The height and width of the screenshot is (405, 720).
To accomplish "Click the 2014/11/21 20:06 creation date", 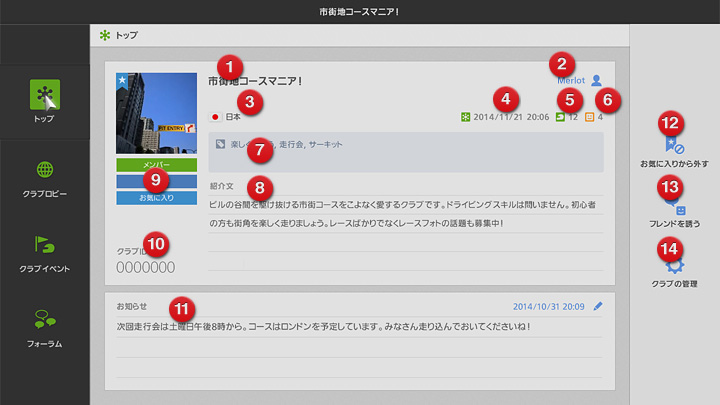I will 511,117.
